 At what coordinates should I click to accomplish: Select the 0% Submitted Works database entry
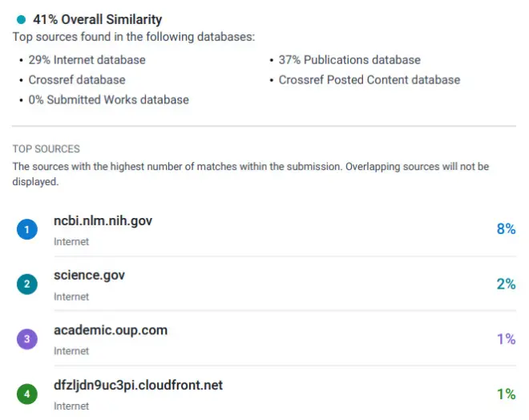108,99
